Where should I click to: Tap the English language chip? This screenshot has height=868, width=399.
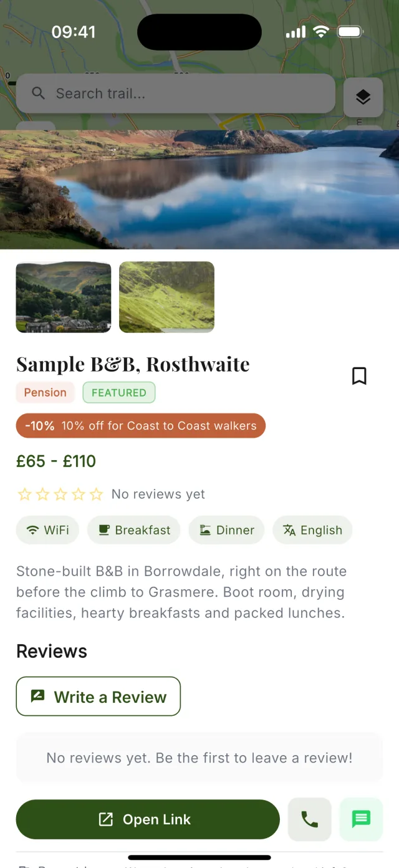point(312,530)
